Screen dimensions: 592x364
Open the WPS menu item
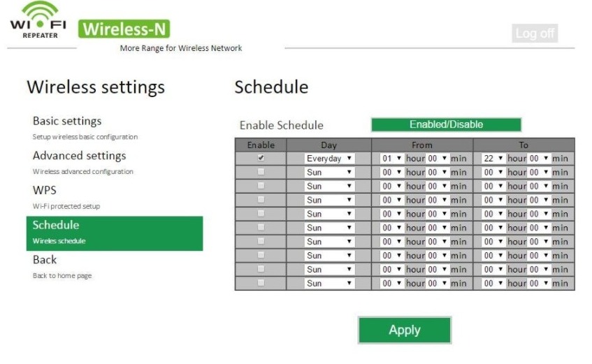click(45, 190)
